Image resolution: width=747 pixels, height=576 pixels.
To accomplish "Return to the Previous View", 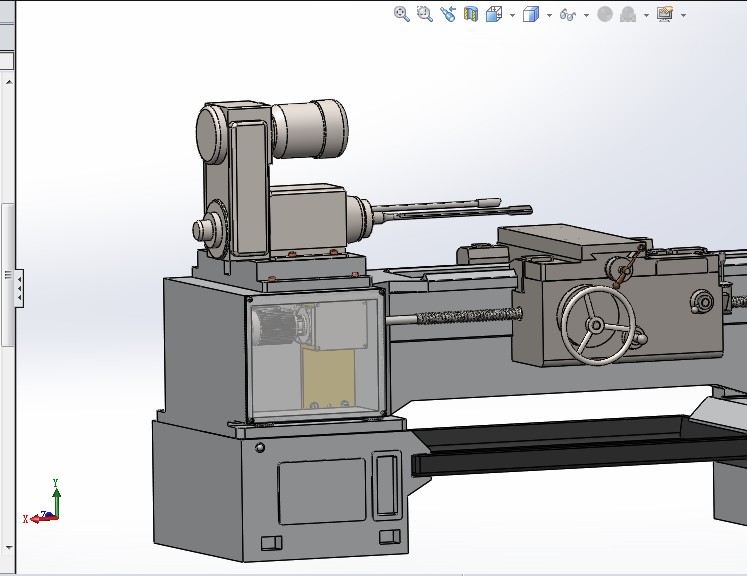I will pos(448,14).
